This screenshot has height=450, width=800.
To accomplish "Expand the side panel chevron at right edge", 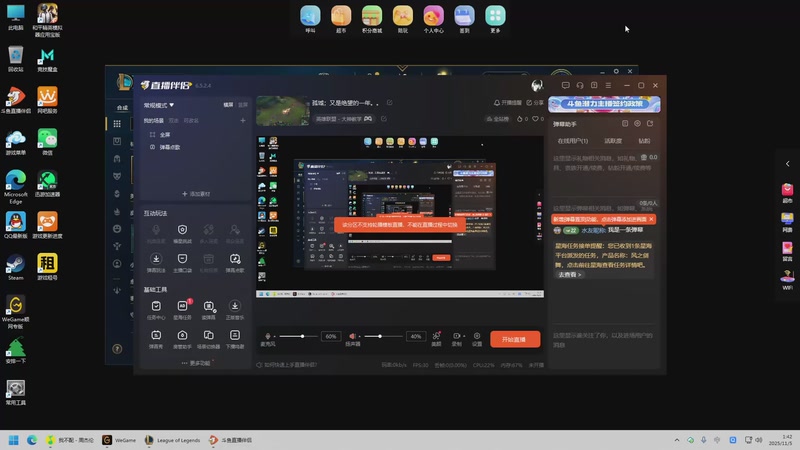I will point(788,164).
